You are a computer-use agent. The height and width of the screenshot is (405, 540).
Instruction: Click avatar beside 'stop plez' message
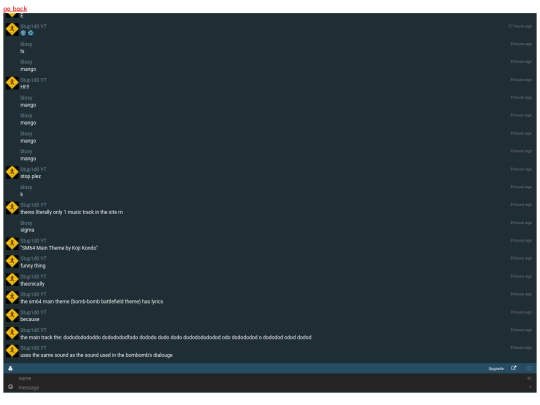coord(12,172)
